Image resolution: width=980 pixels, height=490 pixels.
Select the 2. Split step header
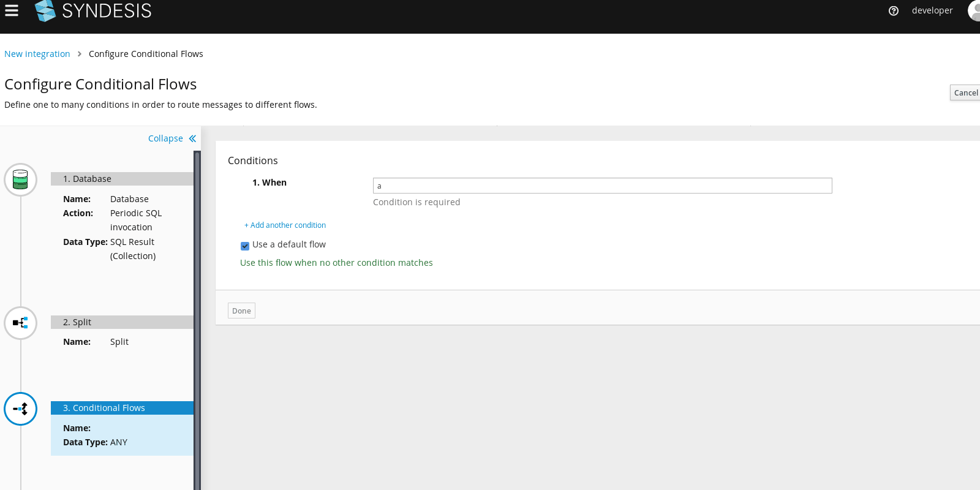tap(122, 322)
